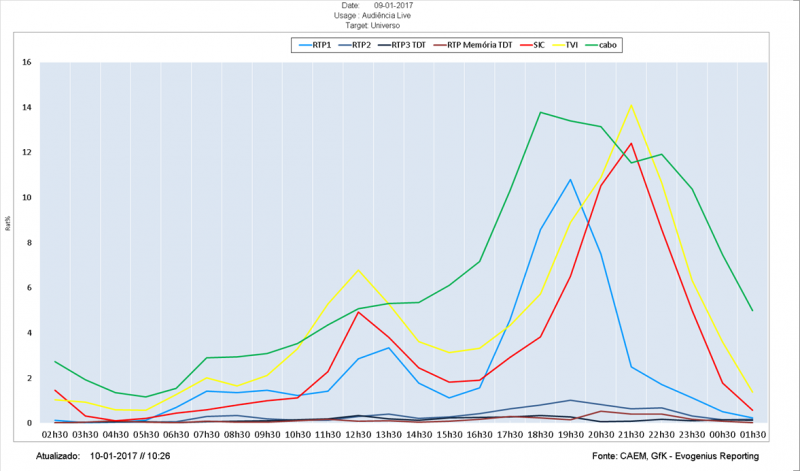Click the Atualizado 10-01-2017 // 10:26 timestamp
This screenshot has height=471, width=800.
[x=103, y=456]
